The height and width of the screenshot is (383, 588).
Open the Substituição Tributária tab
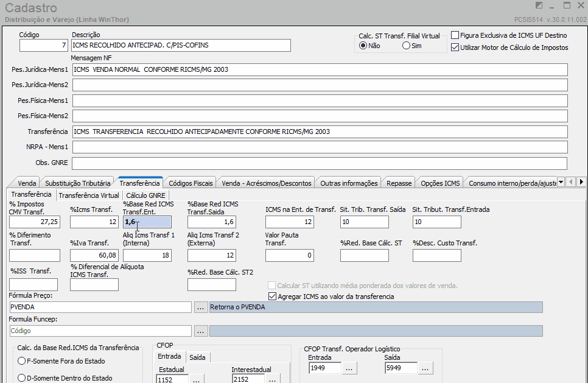click(x=78, y=183)
